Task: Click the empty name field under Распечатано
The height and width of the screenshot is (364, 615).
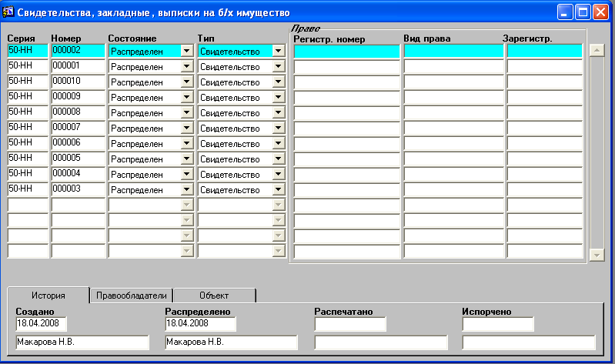Action: (x=381, y=342)
